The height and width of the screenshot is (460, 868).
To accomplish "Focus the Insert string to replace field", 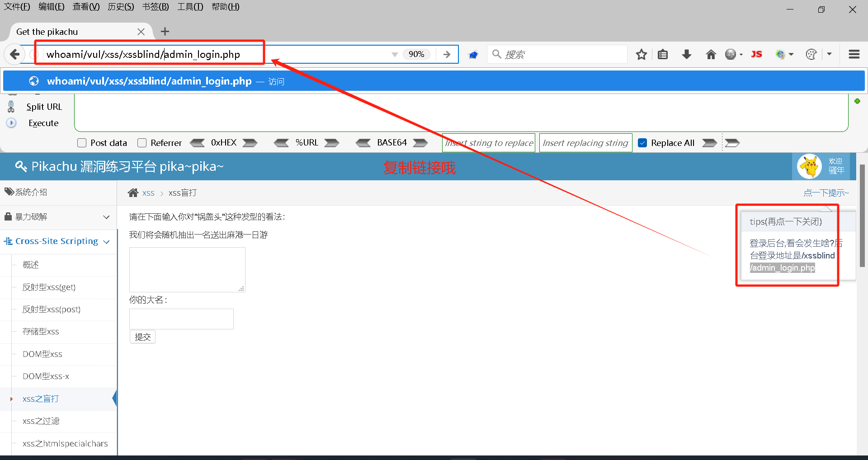I will point(489,143).
